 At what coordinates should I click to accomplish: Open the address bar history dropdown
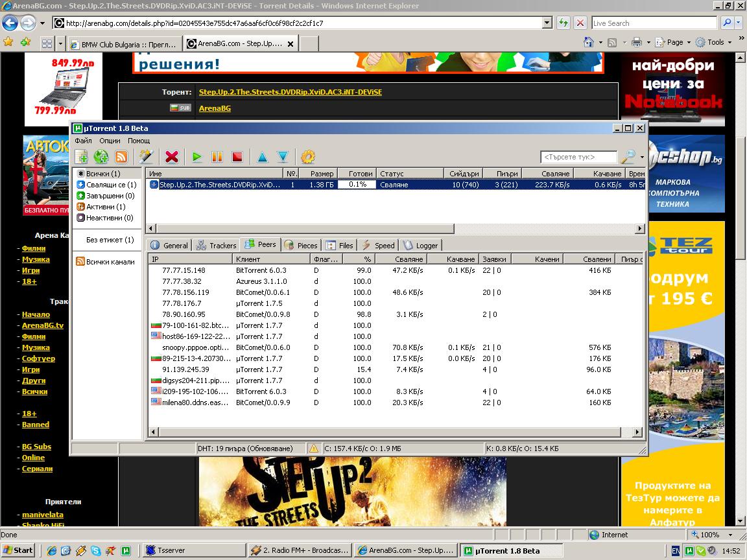547,23
